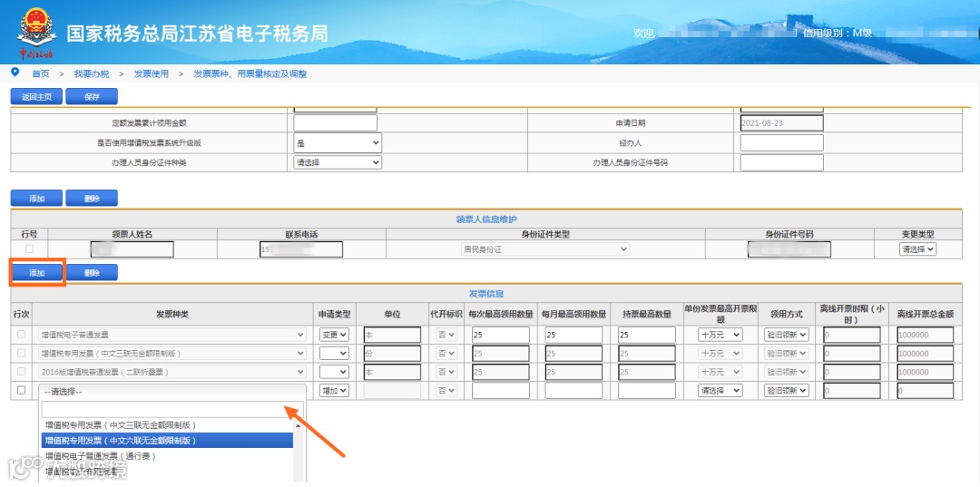Open the 变更类型 dropdown in 领票人 row
Screen dimensions: 980x487
click(x=917, y=249)
